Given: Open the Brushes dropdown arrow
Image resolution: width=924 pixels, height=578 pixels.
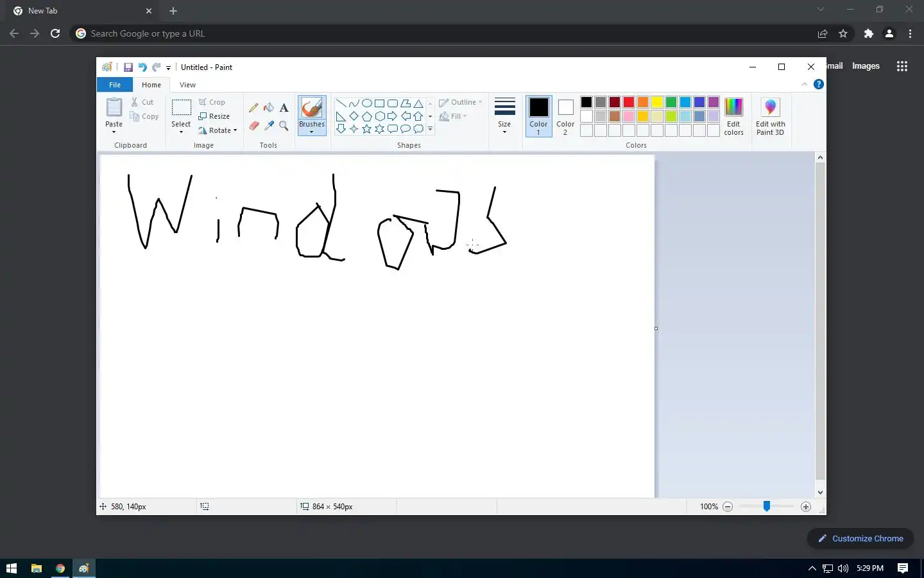Looking at the screenshot, I should pos(312,132).
